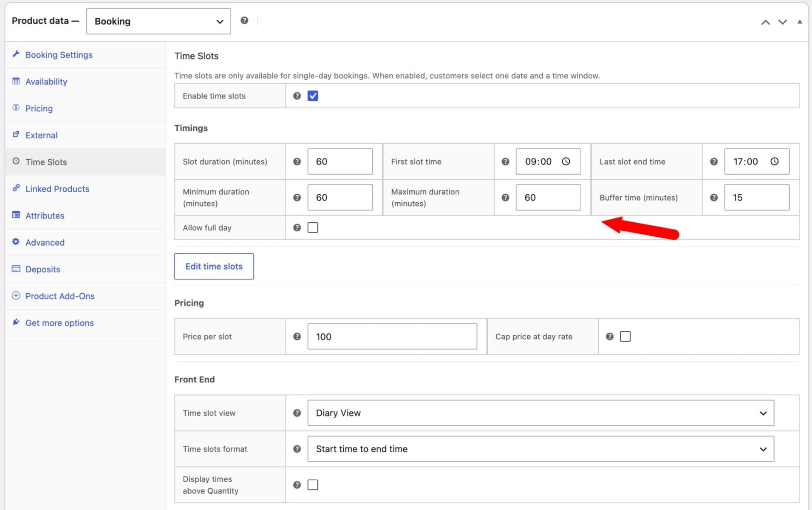Click help icon for Maximum duration

click(x=505, y=198)
